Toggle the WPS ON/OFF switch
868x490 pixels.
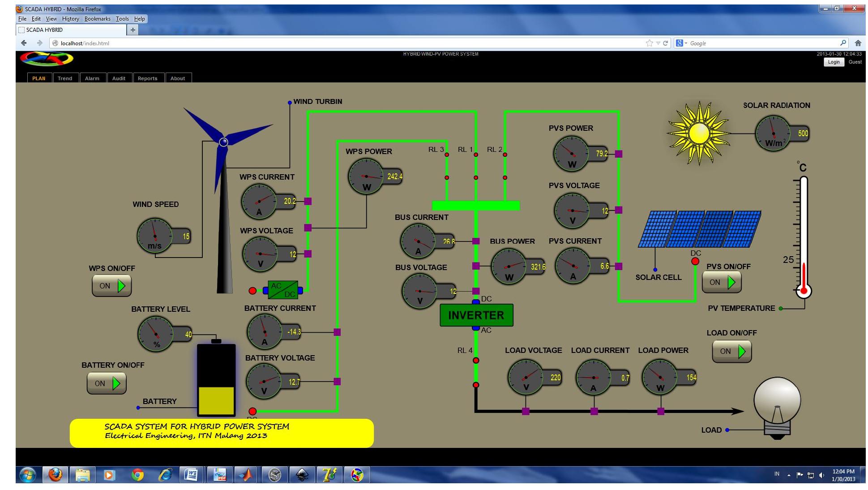click(111, 285)
